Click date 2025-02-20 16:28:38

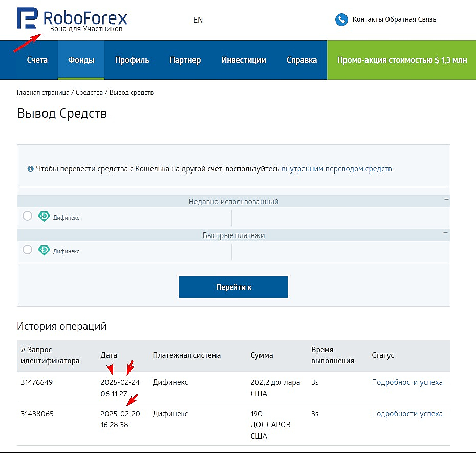point(120,419)
